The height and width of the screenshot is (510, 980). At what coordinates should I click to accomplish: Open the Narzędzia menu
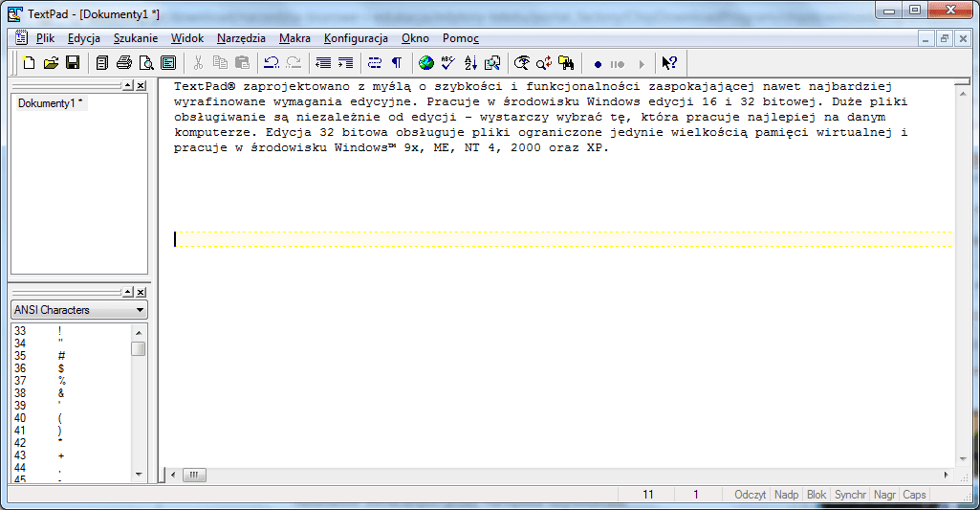[241, 38]
